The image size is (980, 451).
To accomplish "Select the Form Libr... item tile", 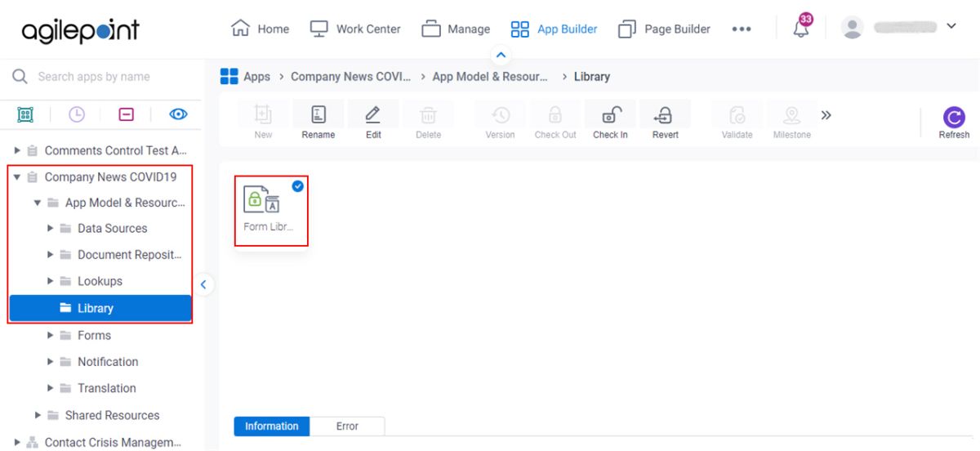I will point(271,210).
